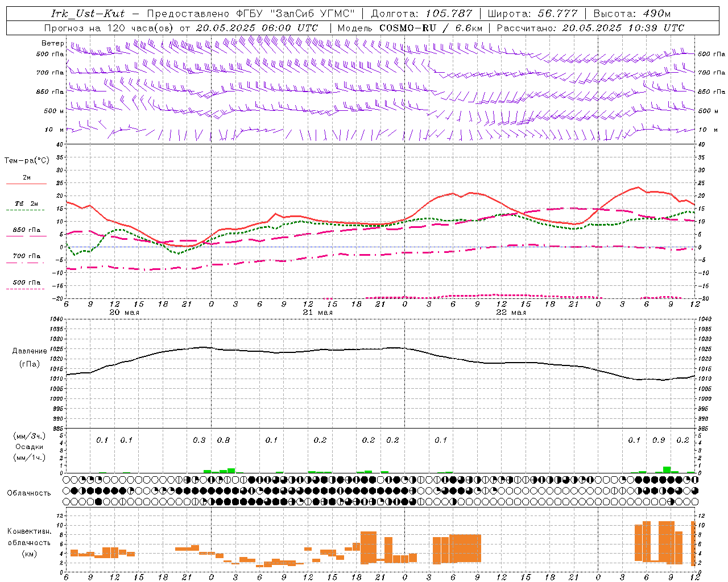Click the 22 мая date label
Viewport: 728px width, 582px height.
[x=511, y=312]
